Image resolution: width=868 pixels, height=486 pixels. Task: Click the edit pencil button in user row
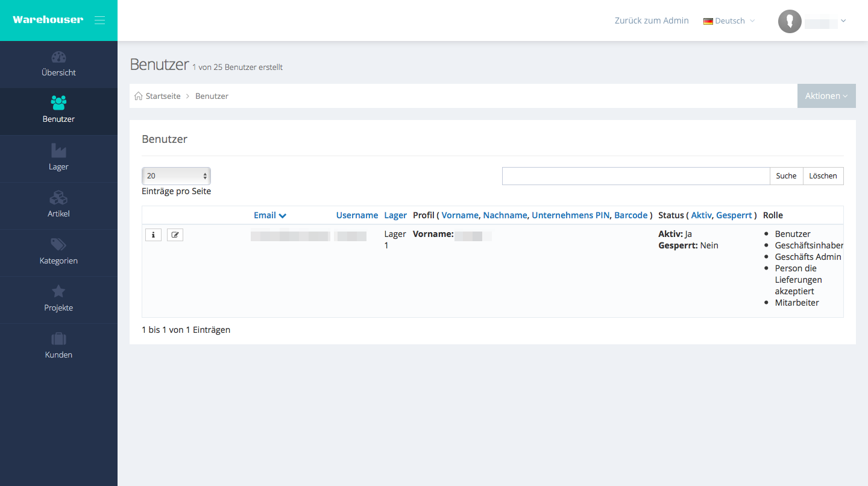pyautogui.click(x=175, y=235)
